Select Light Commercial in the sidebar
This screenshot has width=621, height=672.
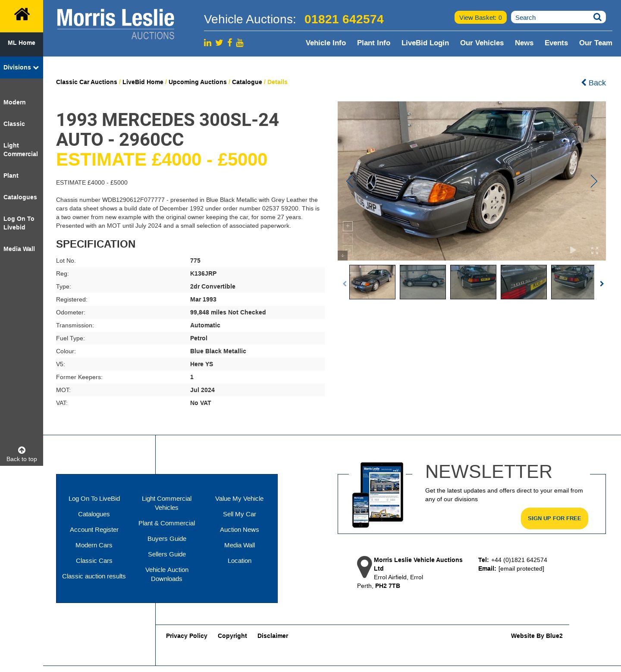[21, 150]
